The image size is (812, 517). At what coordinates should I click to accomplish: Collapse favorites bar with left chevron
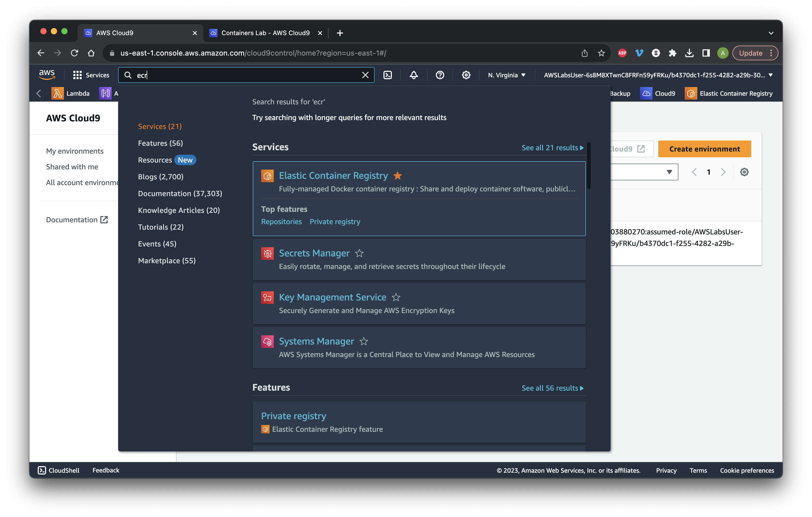pyautogui.click(x=39, y=94)
